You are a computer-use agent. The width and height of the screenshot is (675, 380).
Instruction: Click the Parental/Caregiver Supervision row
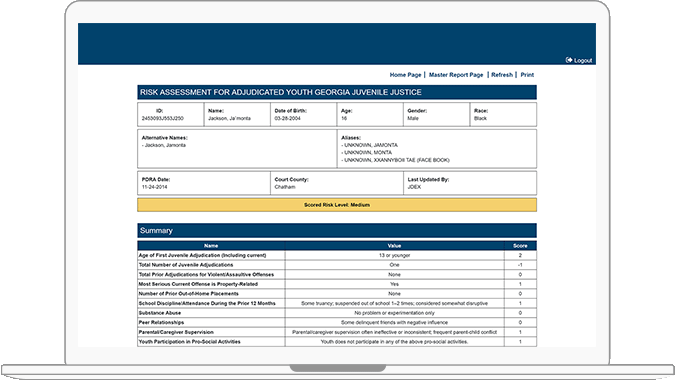[x=337, y=332]
